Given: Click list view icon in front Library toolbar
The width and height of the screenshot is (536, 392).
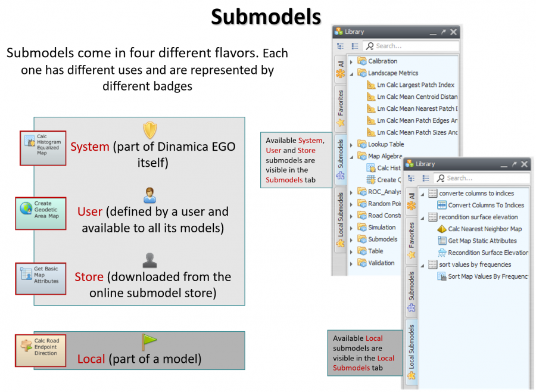Looking at the screenshot, I should [425, 178].
